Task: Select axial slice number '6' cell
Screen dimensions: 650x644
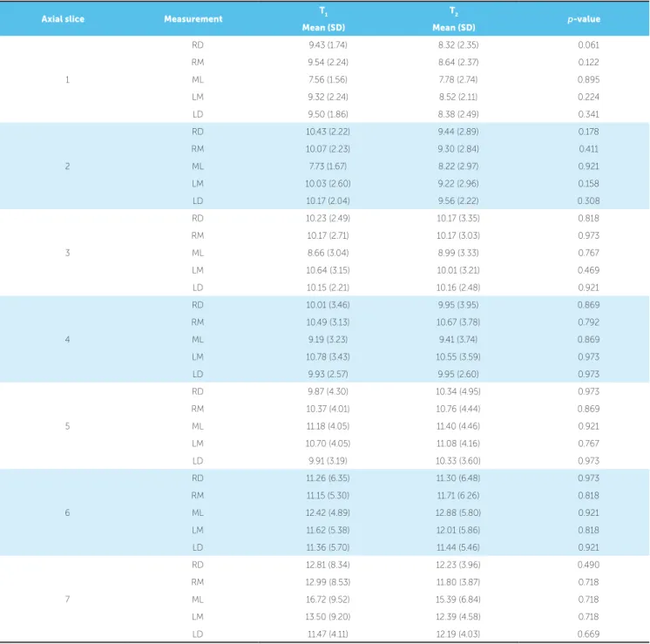Action: (x=67, y=513)
